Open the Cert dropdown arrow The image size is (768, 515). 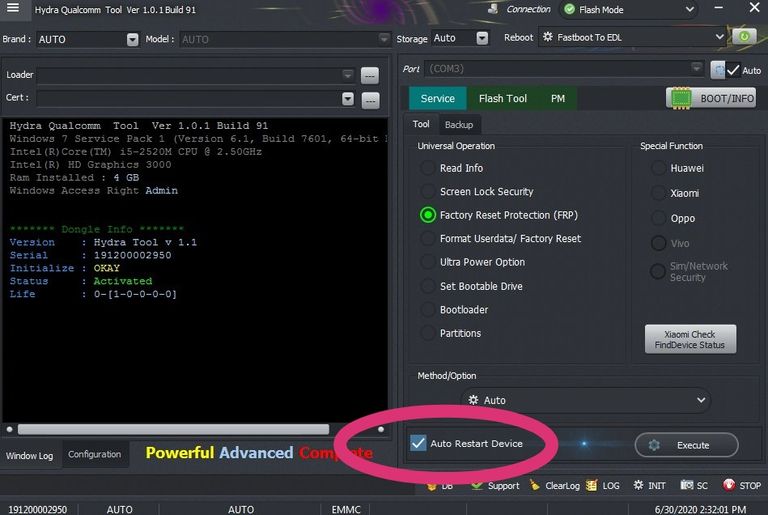pos(348,99)
